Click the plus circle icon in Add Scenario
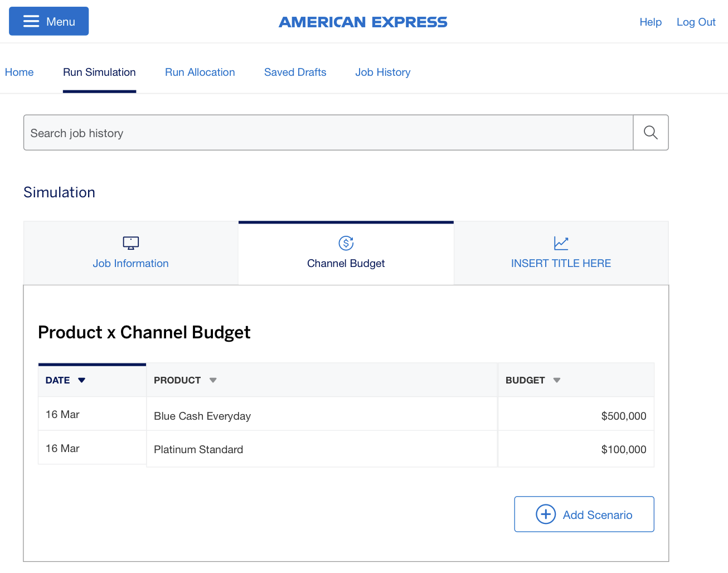Viewport: 728px width, 573px height. coord(546,514)
